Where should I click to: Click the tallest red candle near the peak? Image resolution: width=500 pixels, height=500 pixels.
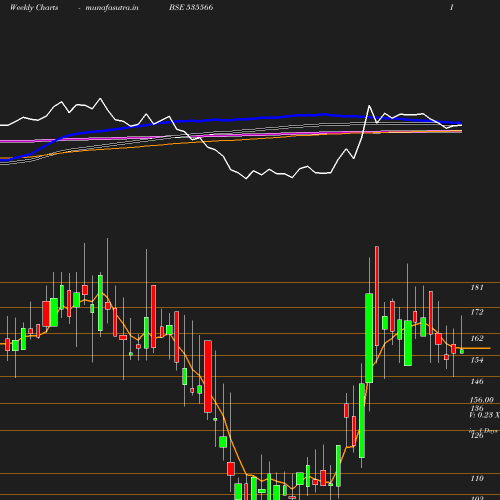pos(377,296)
